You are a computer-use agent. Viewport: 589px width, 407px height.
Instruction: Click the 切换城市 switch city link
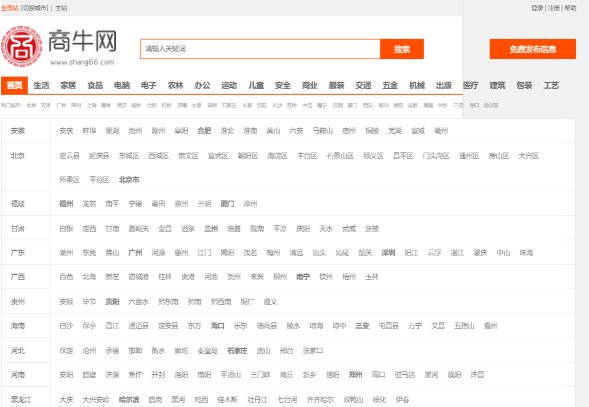[x=35, y=8]
